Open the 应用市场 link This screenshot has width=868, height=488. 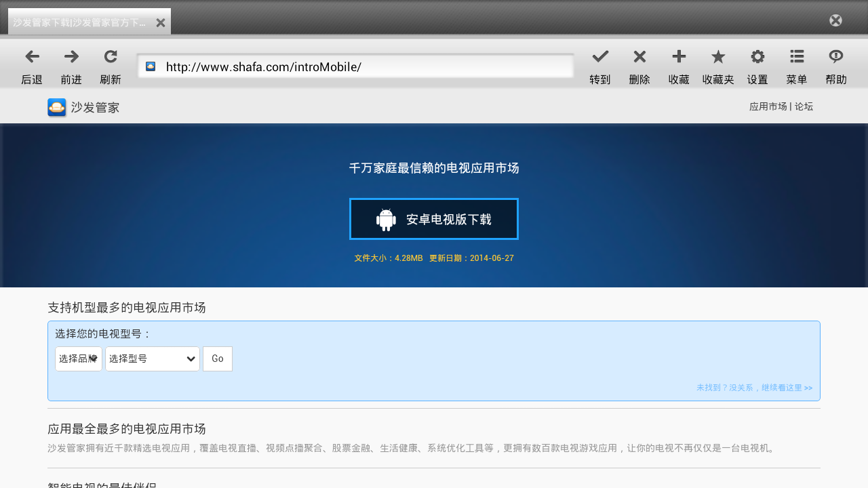(x=768, y=106)
